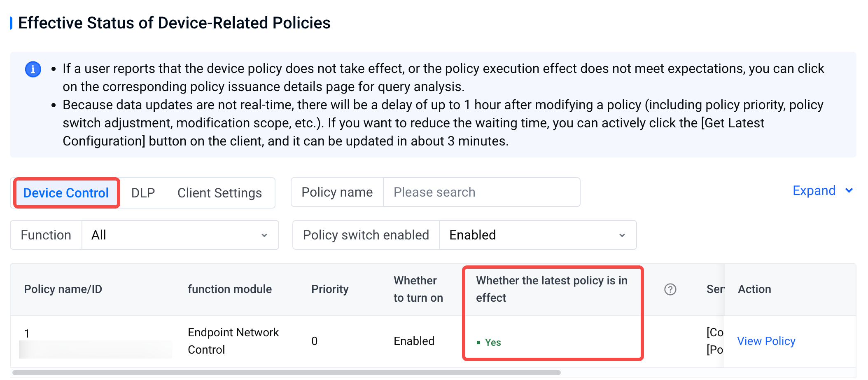The height and width of the screenshot is (380, 868).
Task: Click the Policy name/ID column header
Action: [x=63, y=289]
